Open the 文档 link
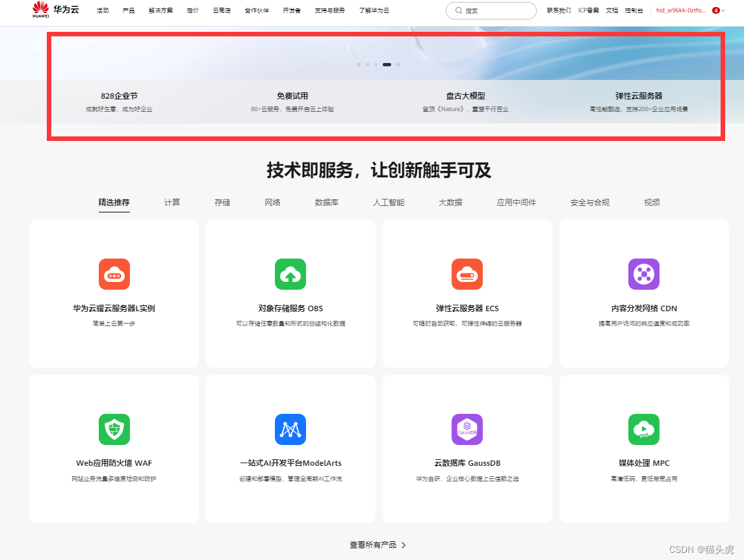This screenshot has height=560, width=744. point(612,10)
